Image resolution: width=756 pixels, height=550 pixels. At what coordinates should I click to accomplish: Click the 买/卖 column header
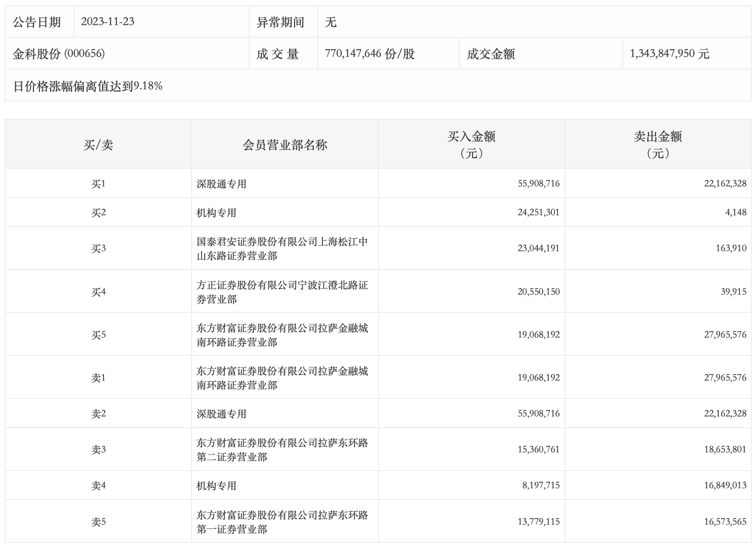pos(98,145)
